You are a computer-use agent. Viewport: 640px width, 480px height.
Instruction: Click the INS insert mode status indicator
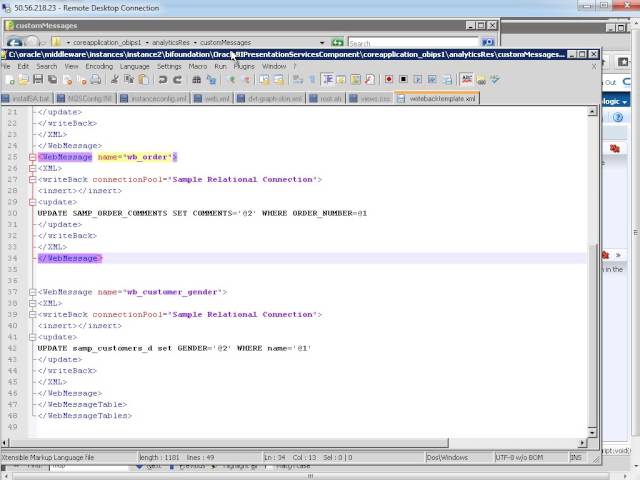[576, 458]
